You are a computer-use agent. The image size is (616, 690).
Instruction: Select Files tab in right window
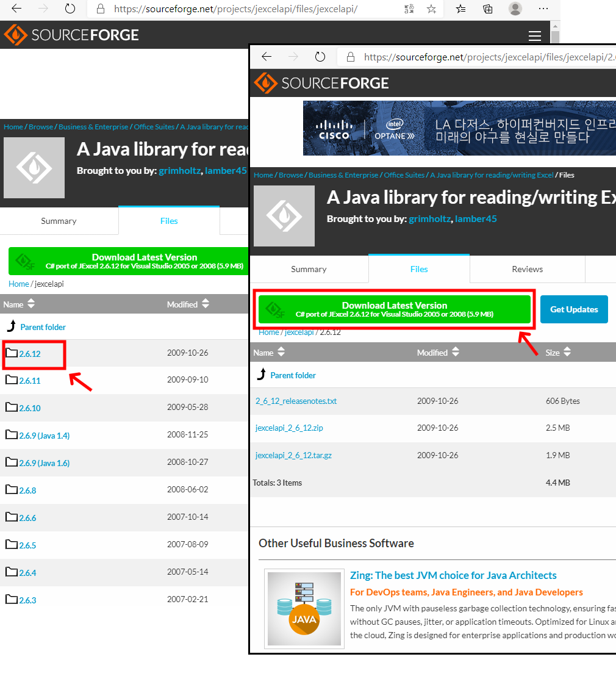[419, 269]
